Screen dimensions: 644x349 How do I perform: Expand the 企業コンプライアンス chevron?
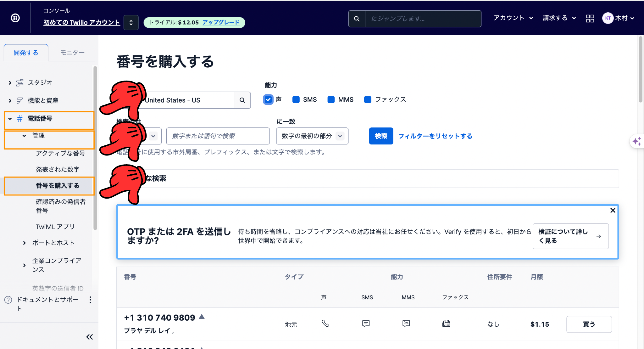[24, 265]
